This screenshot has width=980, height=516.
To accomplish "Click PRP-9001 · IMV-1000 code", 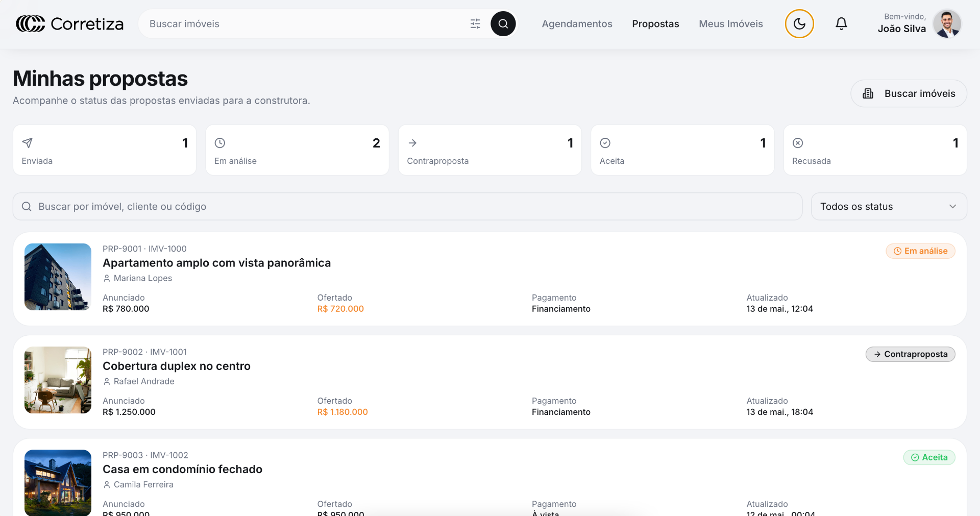I will tap(144, 249).
